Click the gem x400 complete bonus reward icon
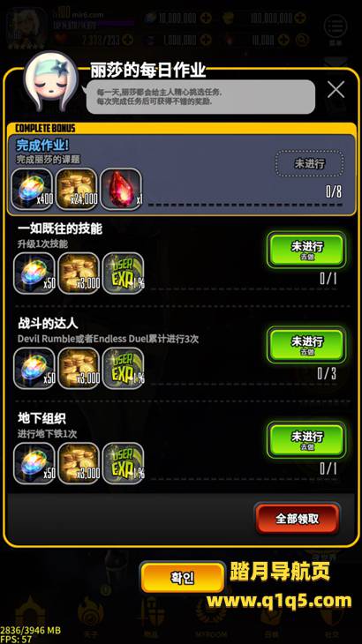Image resolution: width=362 pixels, height=644 pixels. (x=32, y=189)
